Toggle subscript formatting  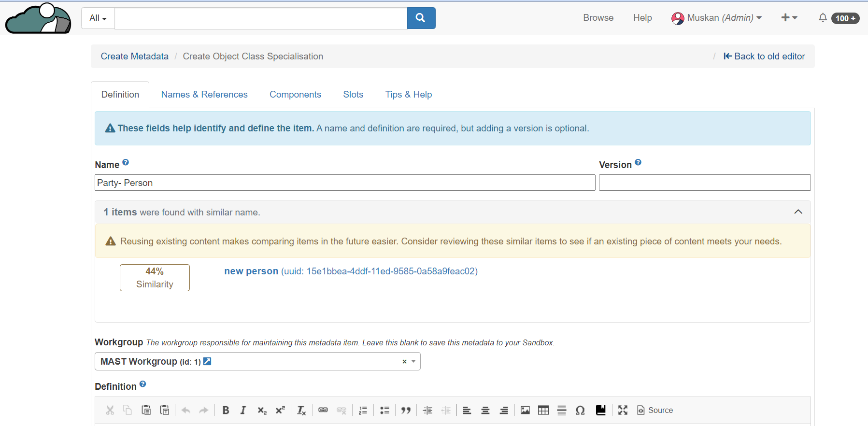click(x=262, y=410)
